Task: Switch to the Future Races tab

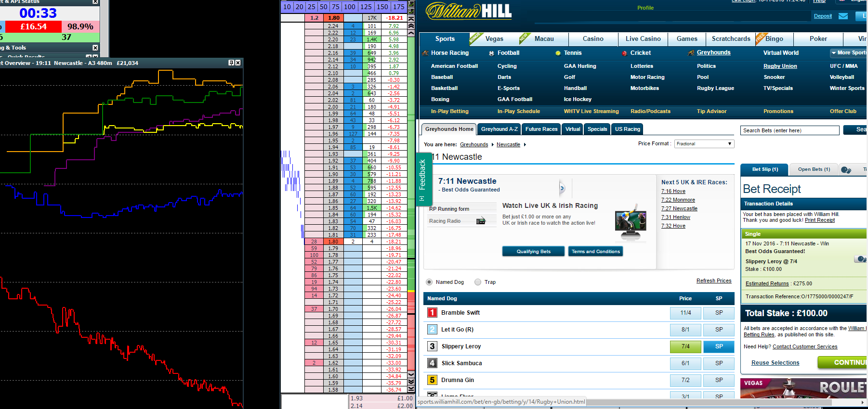Action: point(541,129)
